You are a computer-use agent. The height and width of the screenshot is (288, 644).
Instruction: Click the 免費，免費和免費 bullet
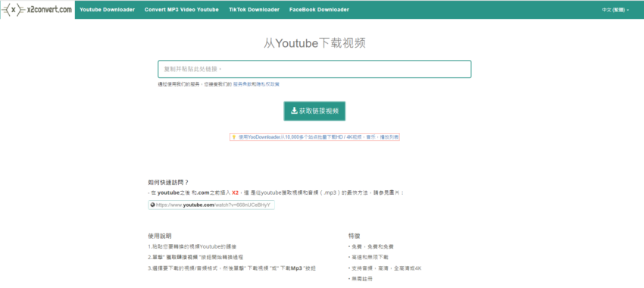click(x=371, y=247)
